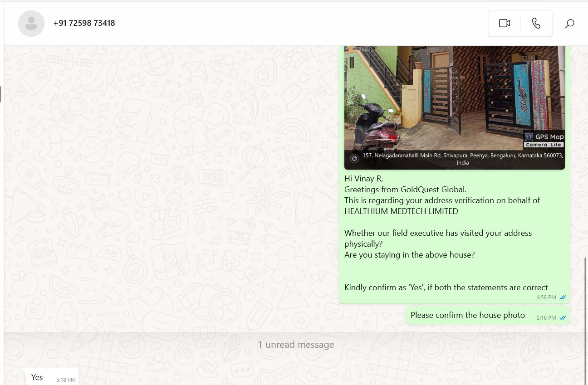Click the GPS Map Camera Lite badge
Viewport: 588px width, 385px height.
pyautogui.click(x=544, y=140)
